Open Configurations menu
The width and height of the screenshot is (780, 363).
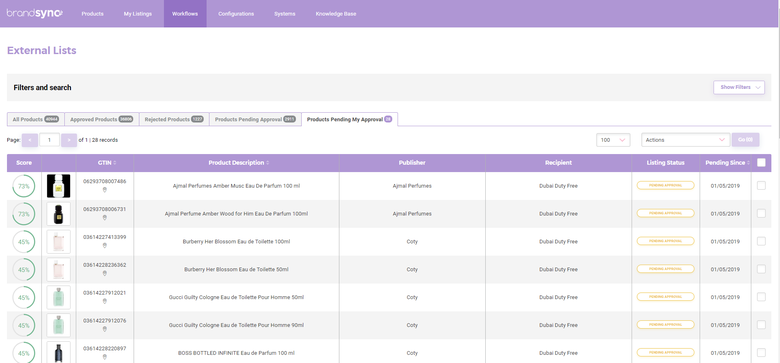(x=236, y=14)
